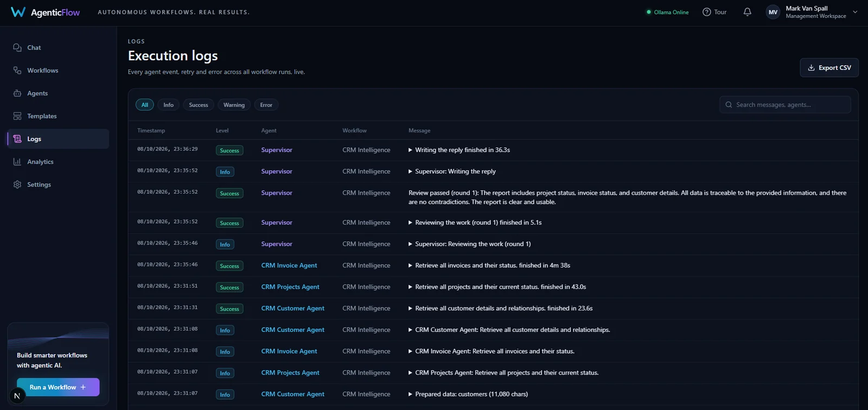Select the All filter tab
This screenshot has width=868, height=410.
145,105
